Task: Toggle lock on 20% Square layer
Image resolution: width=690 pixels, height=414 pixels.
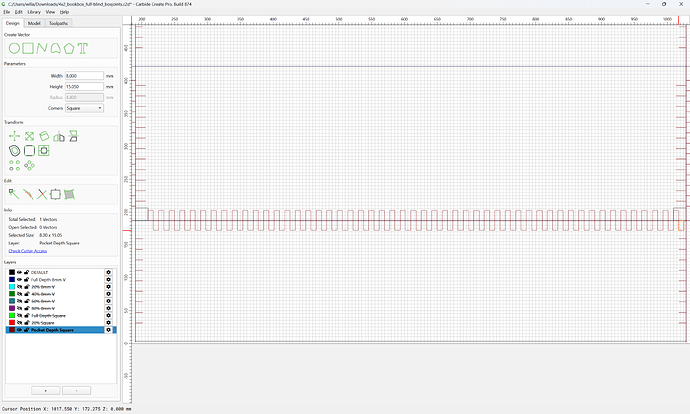Action: (x=26, y=322)
